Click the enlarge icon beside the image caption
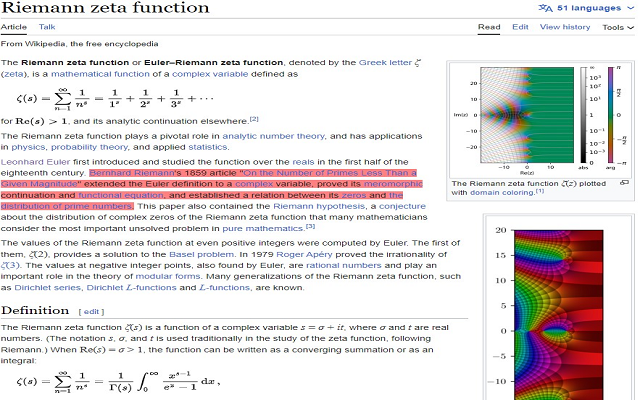 click(x=624, y=183)
